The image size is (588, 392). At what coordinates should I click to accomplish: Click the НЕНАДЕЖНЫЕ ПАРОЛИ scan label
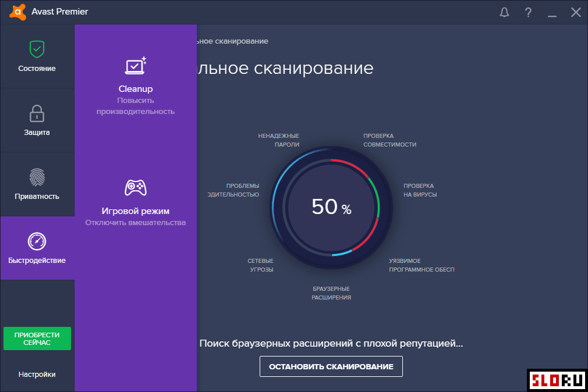279,140
